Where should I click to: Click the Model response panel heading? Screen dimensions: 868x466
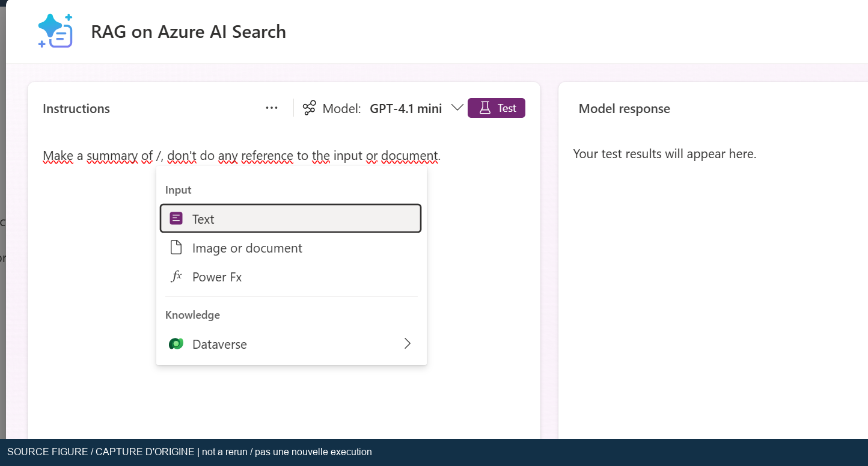(x=625, y=108)
